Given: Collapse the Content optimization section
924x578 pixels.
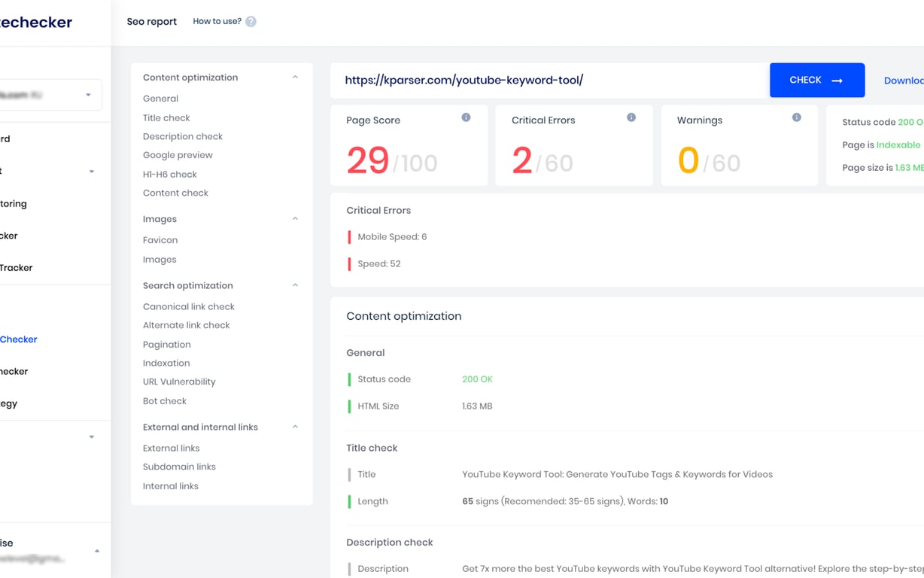Looking at the screenshot, I should (x=295, y=77).
